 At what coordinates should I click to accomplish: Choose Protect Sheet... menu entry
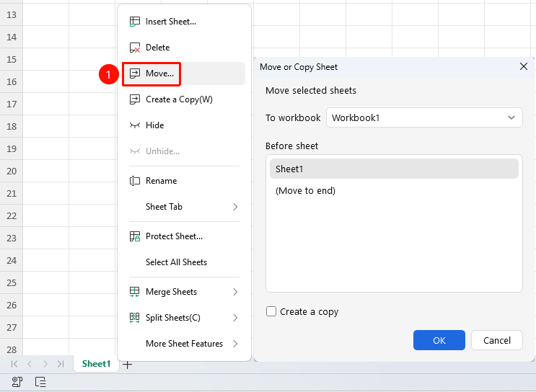184,236
